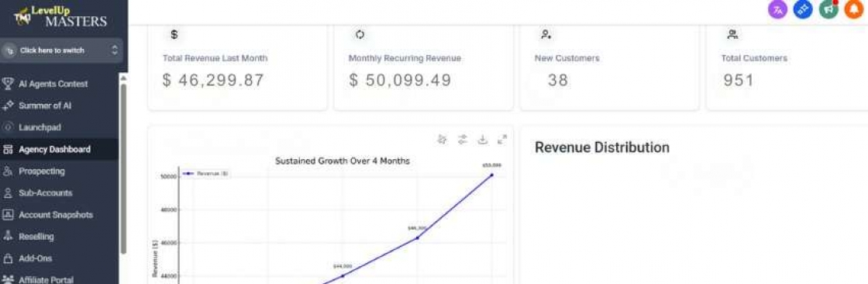Click the sidebar scrollbar thumb

coord(123,168)
